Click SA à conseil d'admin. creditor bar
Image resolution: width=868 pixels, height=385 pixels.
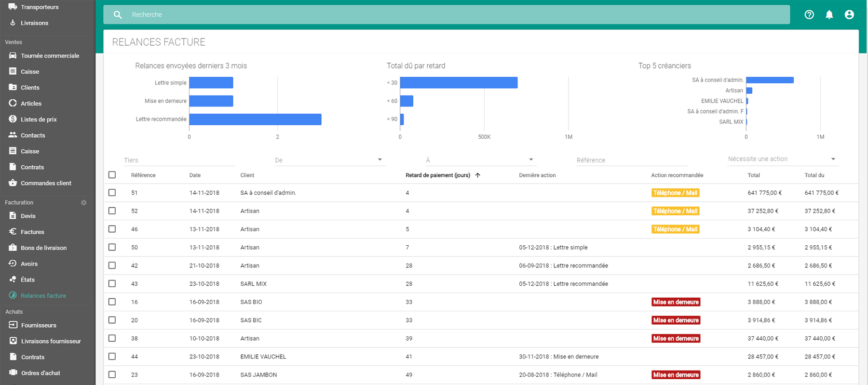pos(770,80)
